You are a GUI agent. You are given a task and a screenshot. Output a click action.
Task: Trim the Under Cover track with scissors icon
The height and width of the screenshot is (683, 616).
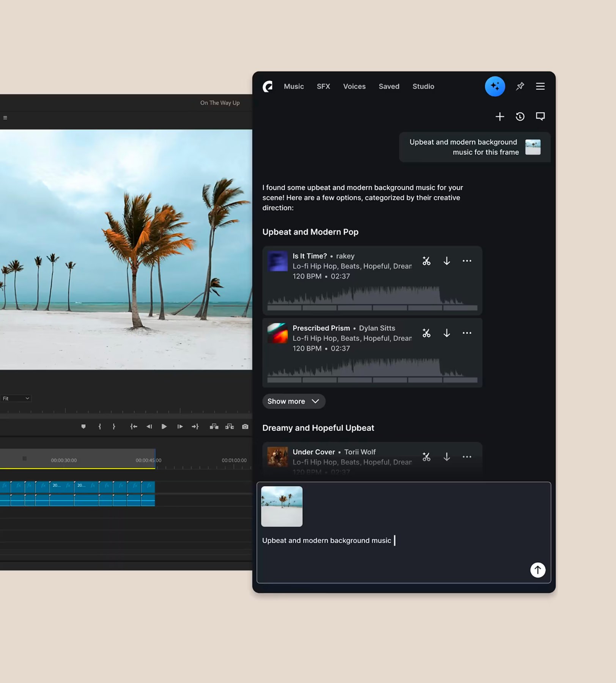coord(427,457)
